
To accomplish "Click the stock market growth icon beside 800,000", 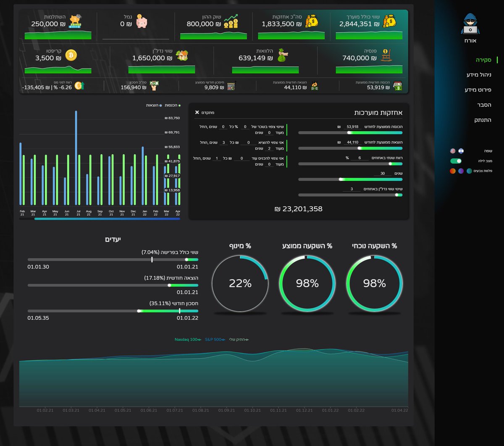I will coord(231,21).
